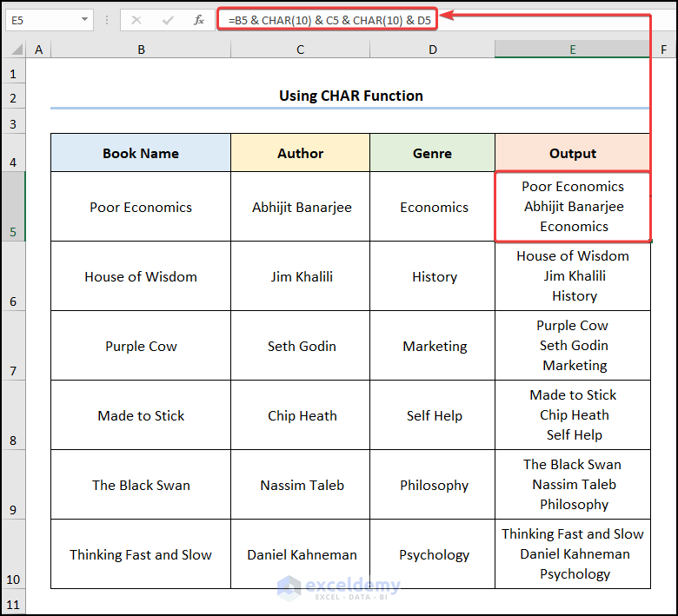
Task: Click the Enter checkmark formula bar icon
Action: tap(168, 20)
